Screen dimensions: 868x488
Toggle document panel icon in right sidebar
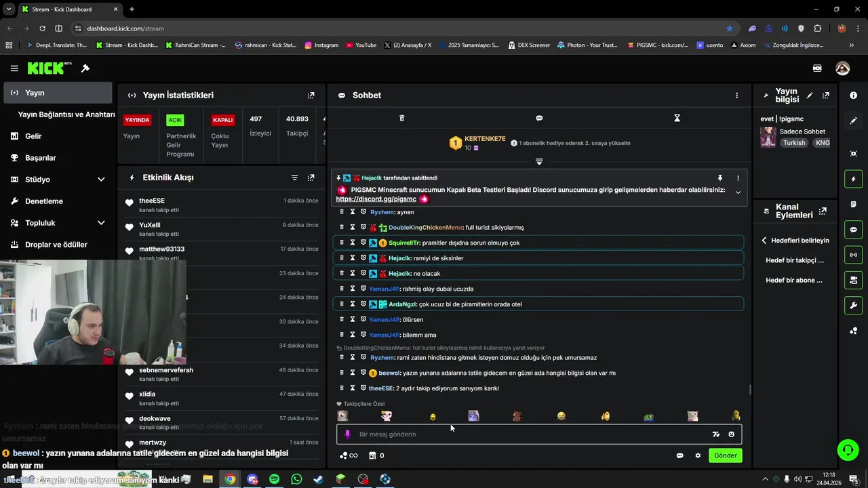853,204
